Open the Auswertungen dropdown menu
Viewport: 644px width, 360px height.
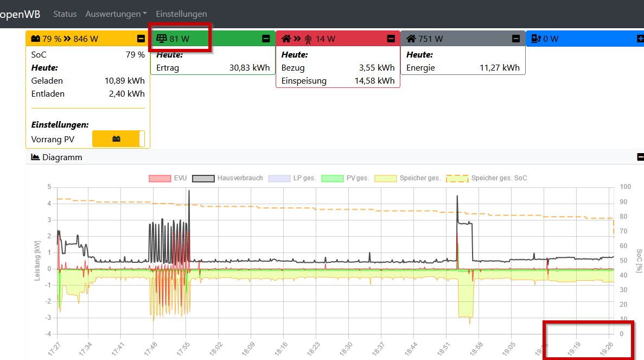point(116,14)
